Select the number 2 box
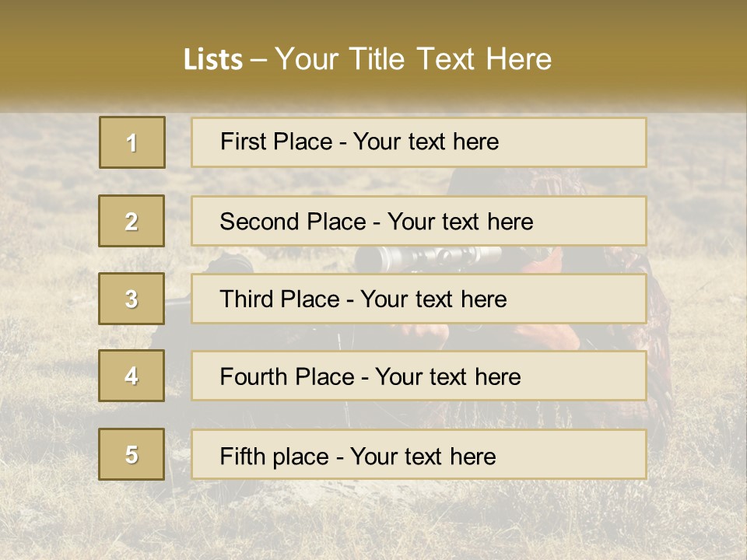This screenshot has height=560, width=747. 132,221
